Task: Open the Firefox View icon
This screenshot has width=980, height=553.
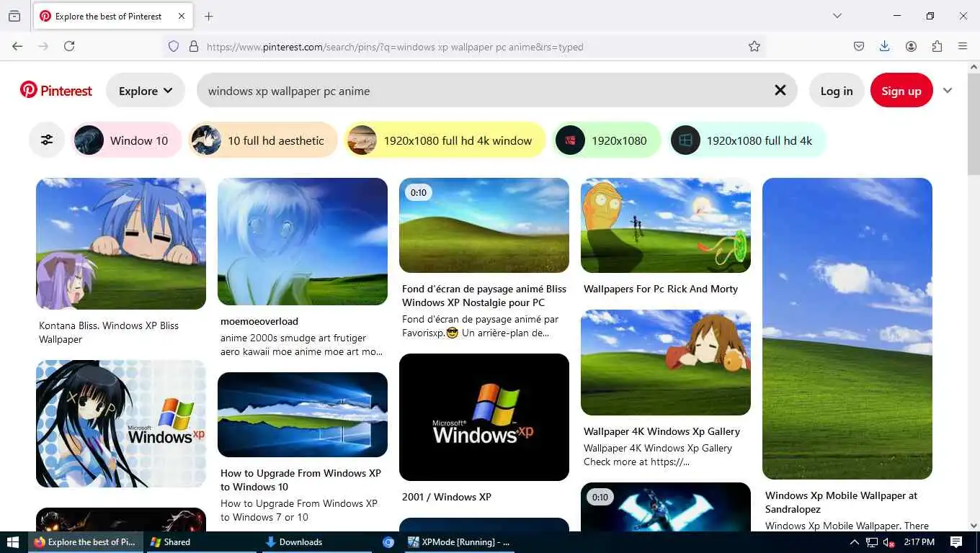Action: click(14, 16)
